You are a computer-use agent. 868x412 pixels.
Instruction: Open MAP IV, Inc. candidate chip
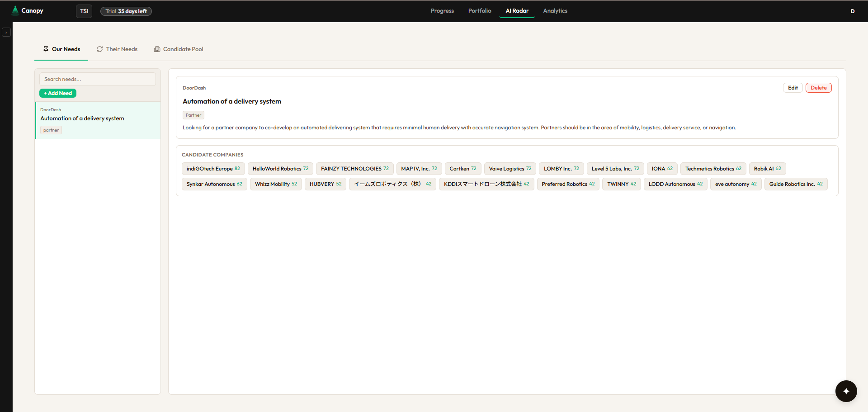coord(419,169)
